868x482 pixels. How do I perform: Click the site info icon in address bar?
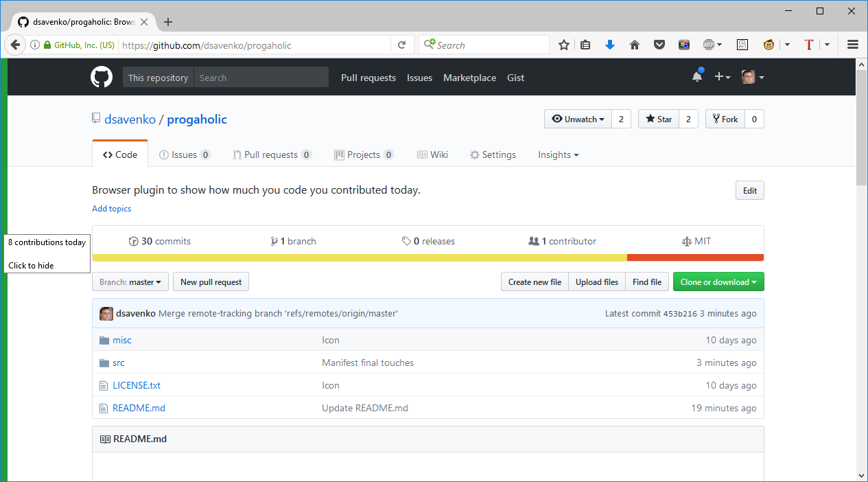[x=34, y=45]
